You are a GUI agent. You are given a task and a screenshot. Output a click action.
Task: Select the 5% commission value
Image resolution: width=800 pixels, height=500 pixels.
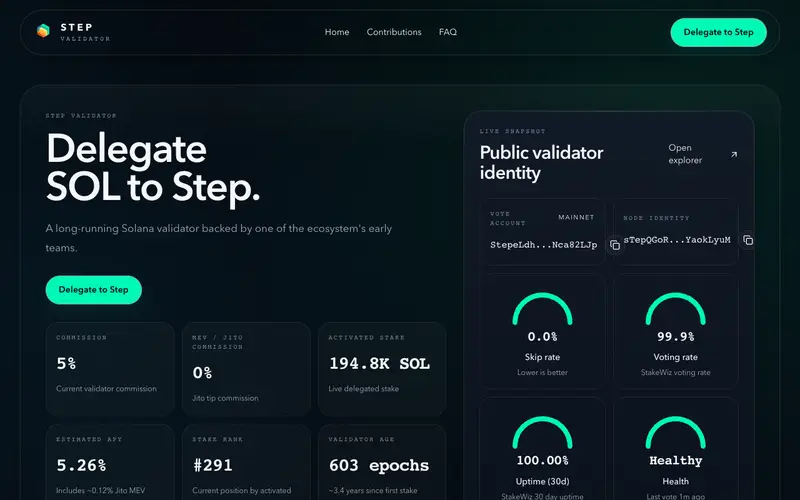(x=66, y=363)
